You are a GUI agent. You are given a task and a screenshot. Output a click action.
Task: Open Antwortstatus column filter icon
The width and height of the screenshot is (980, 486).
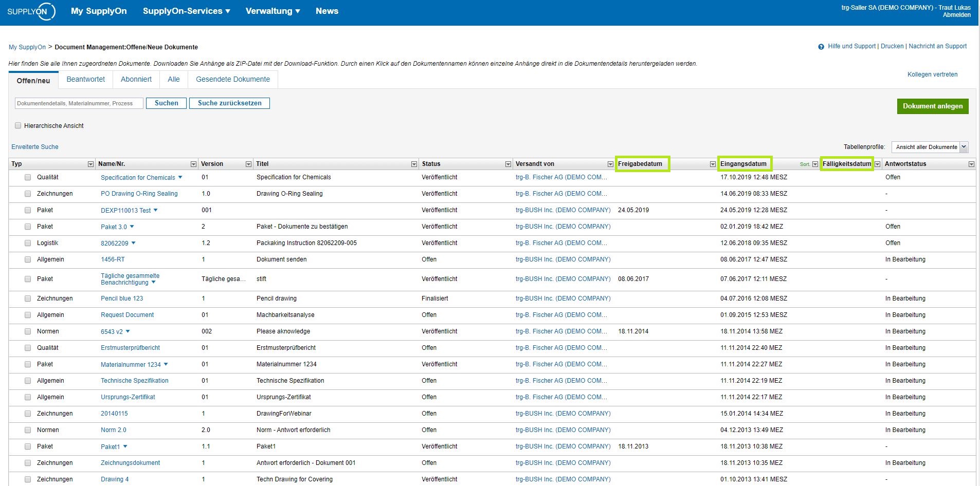(971, 164)
